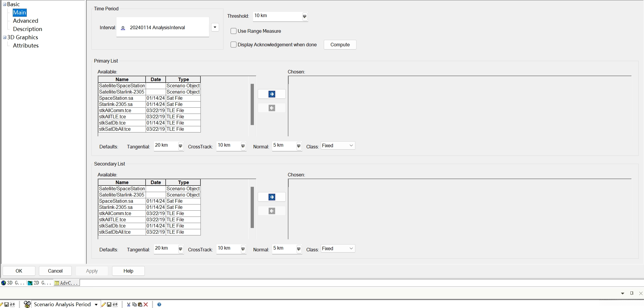Open Secondary List Tangential units selector
The width and height of the screenshot is (644, 308).
[x=180, y=249]
